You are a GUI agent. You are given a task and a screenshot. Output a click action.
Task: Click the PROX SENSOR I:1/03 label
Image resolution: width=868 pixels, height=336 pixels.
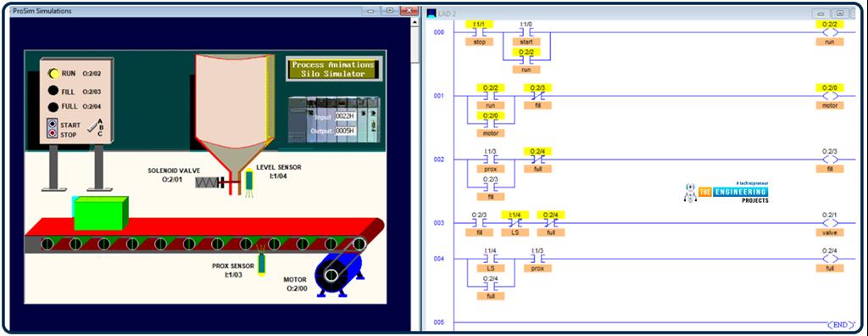(x=233, y=270)
